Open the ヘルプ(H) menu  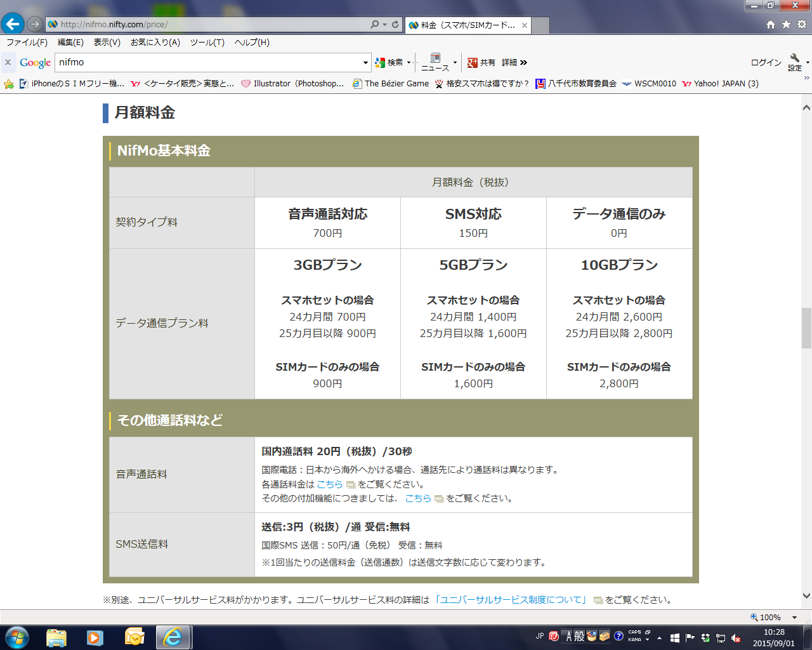point(252,43)
